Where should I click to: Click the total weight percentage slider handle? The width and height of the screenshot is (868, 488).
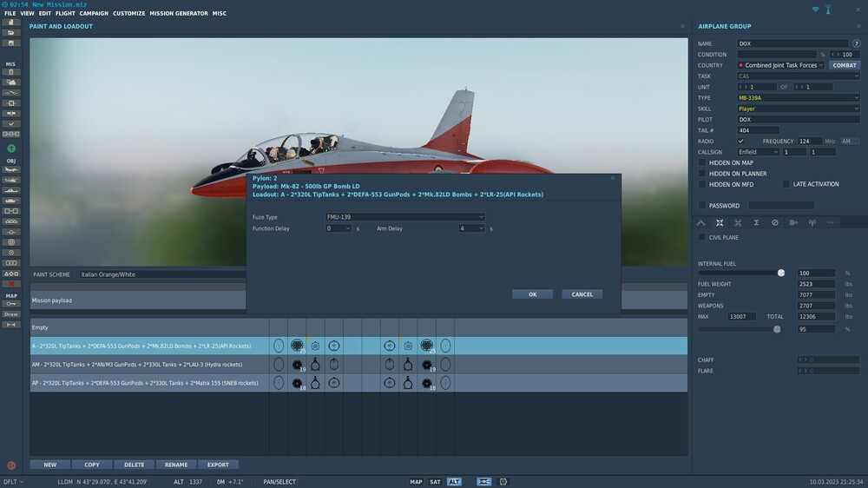777,329
